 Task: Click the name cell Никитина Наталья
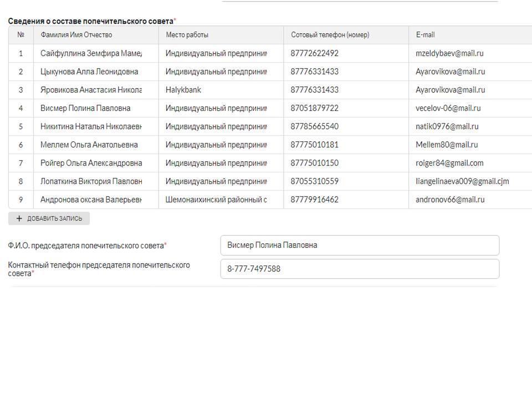click(x=96, y=126)
